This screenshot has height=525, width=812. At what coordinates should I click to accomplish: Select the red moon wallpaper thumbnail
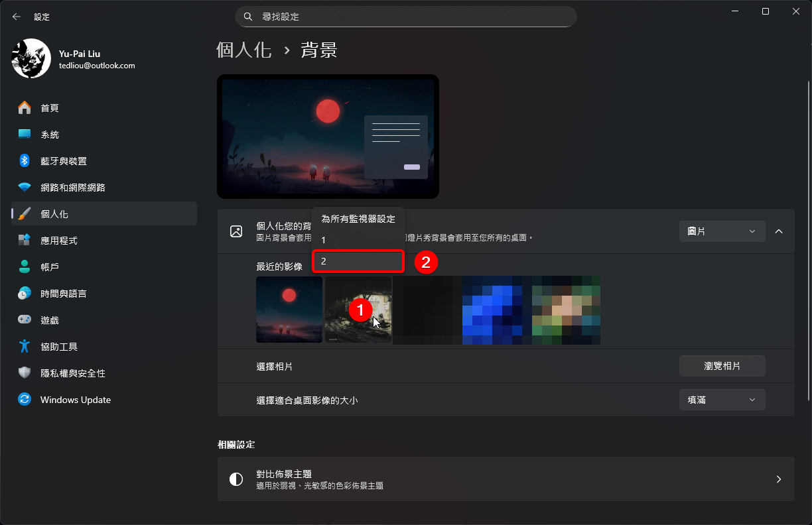[x=289, y=310]
